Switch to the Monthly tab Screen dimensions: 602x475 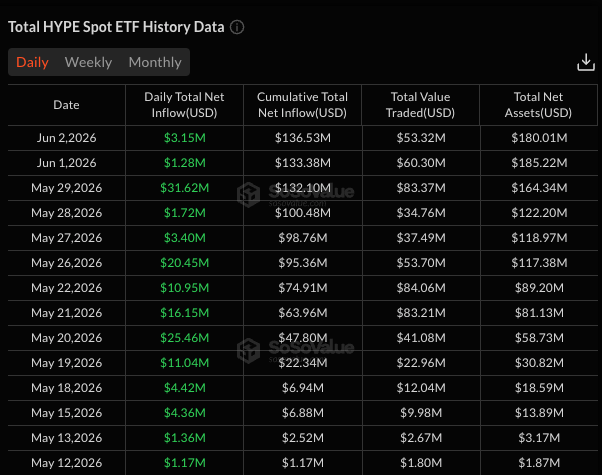coord(155,62)
